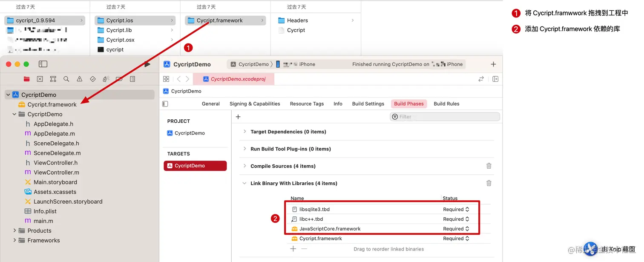Select the CycriptDemo scheme in toolbar

(x=250, y=64)
